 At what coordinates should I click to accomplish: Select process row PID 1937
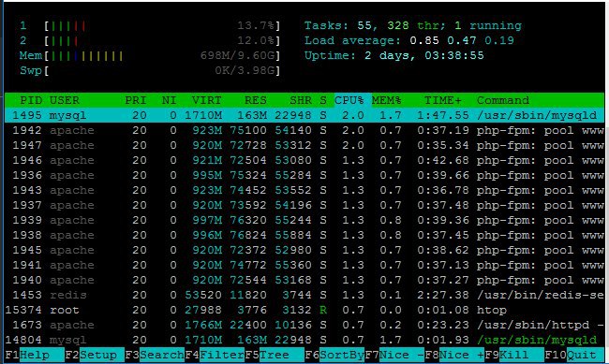click(304, 205)
